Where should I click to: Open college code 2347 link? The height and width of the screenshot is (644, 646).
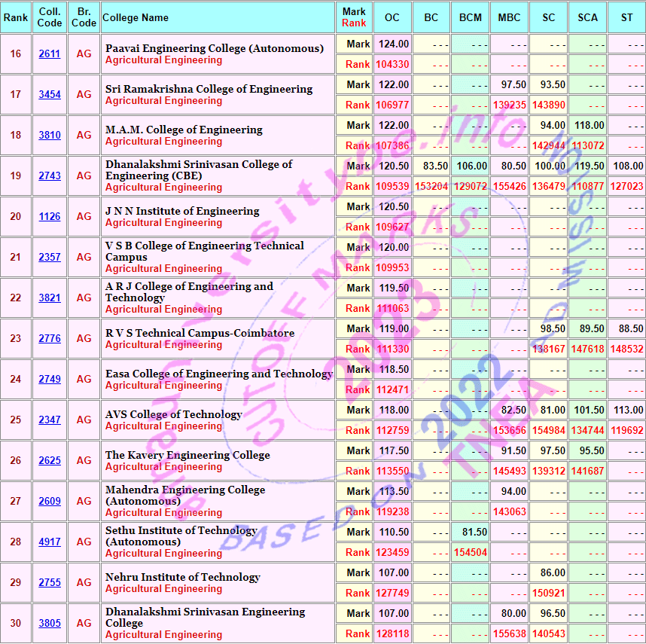(50, 420)
